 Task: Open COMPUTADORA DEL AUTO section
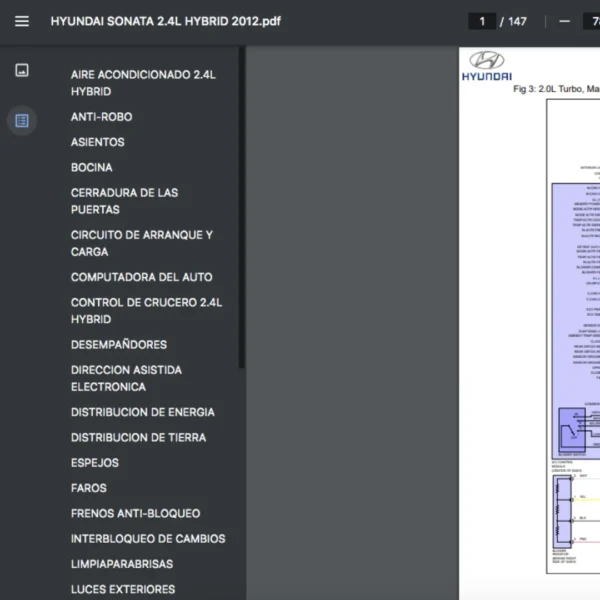tap(141, 277)
